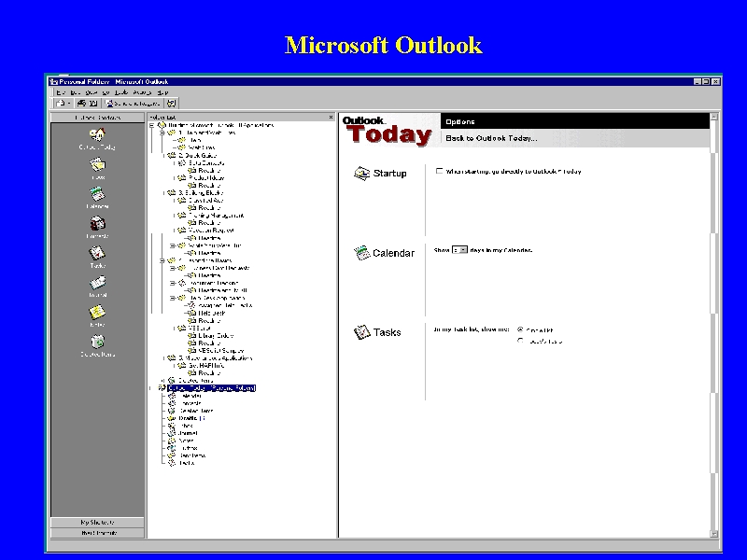Image resolution: width=747 pixels, height=560 pixels.
Task: Select Tasks folder icon in folder list tree
Action: pyautogui.click(x=172, y=463)
